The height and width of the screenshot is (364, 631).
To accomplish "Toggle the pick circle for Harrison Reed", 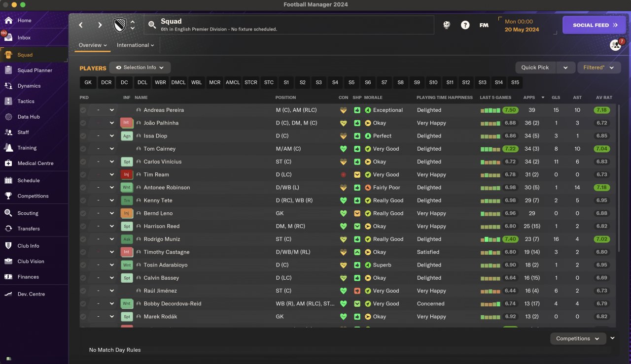I will pyautogui.click(x=83, y=227).
